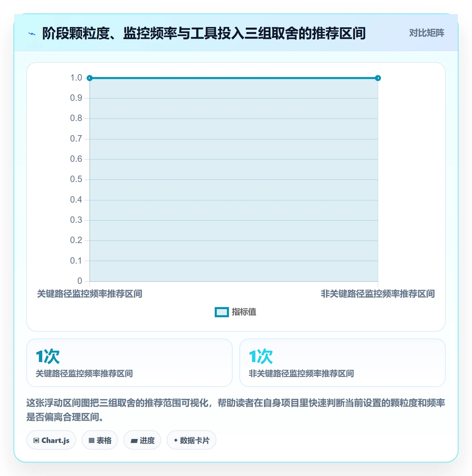Click the 1次 value in the 非关键路径 card
Viewport: 472px width, 476px height.
pos(261,357)
